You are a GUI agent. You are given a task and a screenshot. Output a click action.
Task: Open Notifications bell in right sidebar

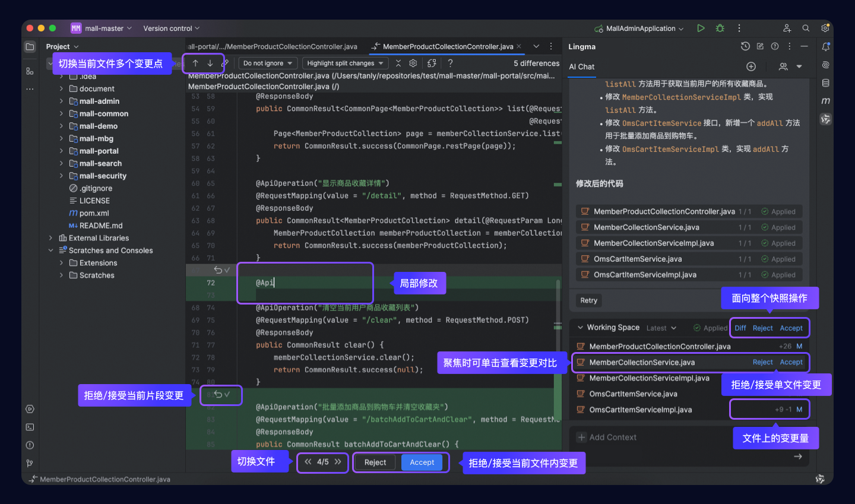825,47
